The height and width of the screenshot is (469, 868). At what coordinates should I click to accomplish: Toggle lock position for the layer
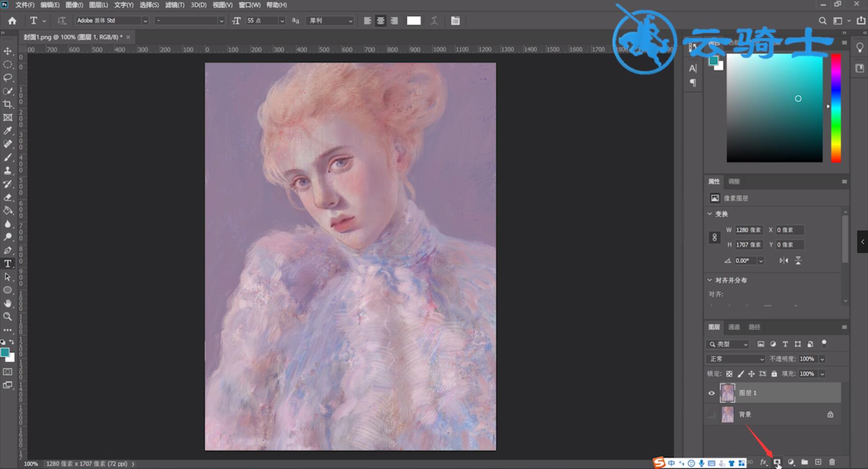pos(751,374)
